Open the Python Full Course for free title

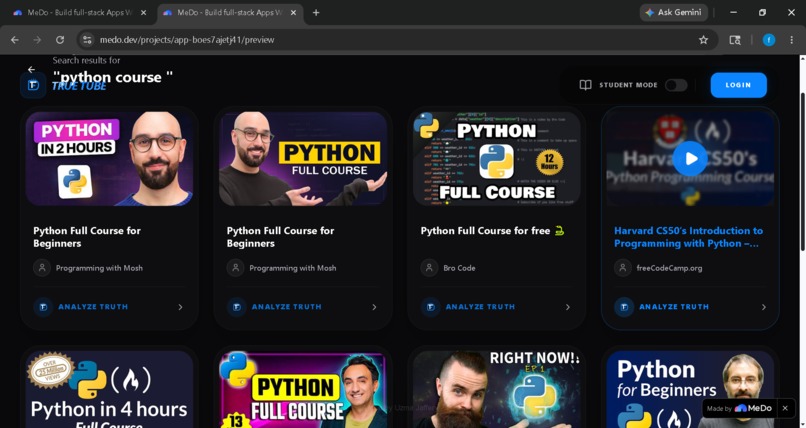(492, 231)
